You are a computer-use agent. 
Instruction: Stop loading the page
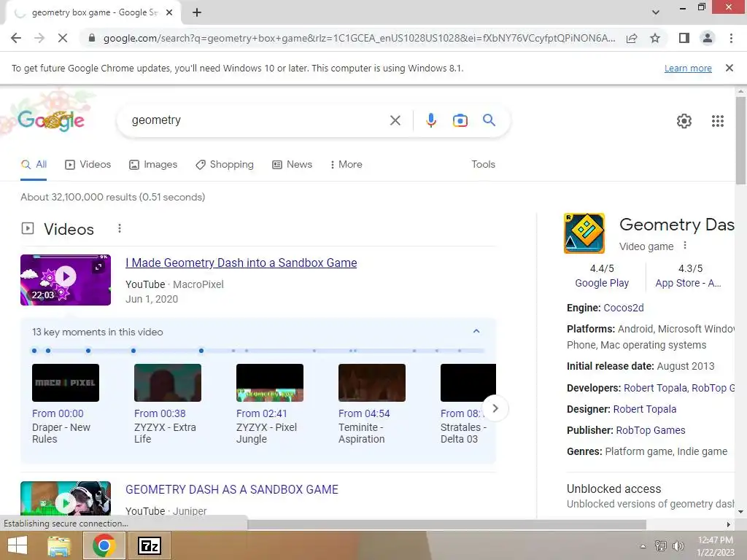point(63,38)
